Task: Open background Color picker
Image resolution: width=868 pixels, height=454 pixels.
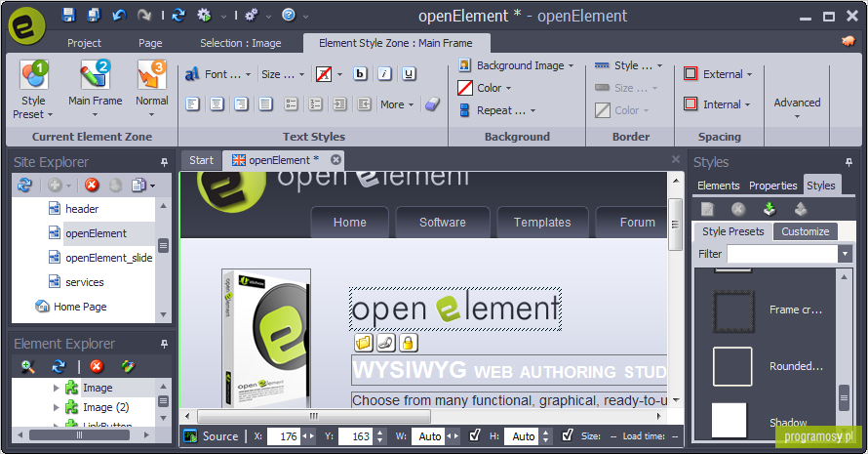Action: click(x=485, y=88)
